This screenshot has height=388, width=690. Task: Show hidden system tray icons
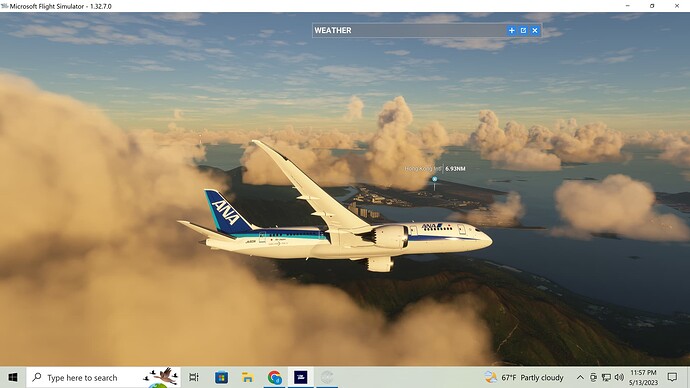coord(580,377)
